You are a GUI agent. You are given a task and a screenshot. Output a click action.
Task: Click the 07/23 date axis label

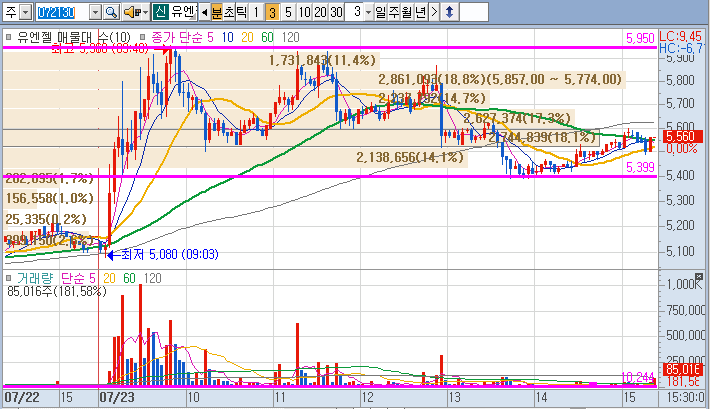pos(117,398)
